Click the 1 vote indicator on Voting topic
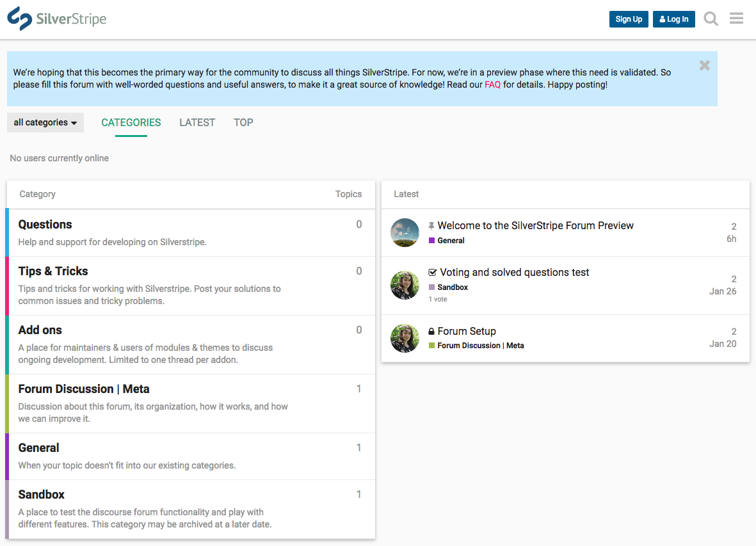This screenshot has height=546, width=756. point(437,299)
